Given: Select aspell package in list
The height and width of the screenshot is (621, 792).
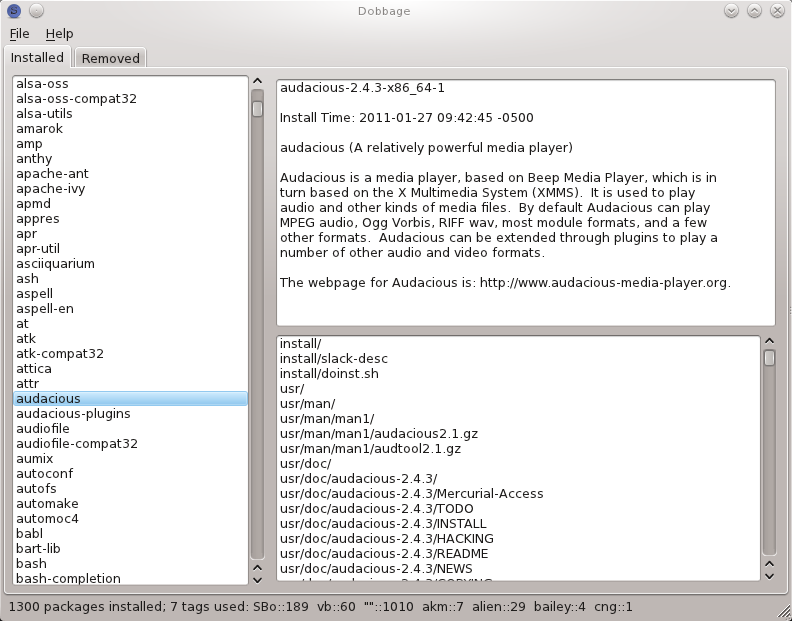Looking at the screenshot, I should coord(130,294).
